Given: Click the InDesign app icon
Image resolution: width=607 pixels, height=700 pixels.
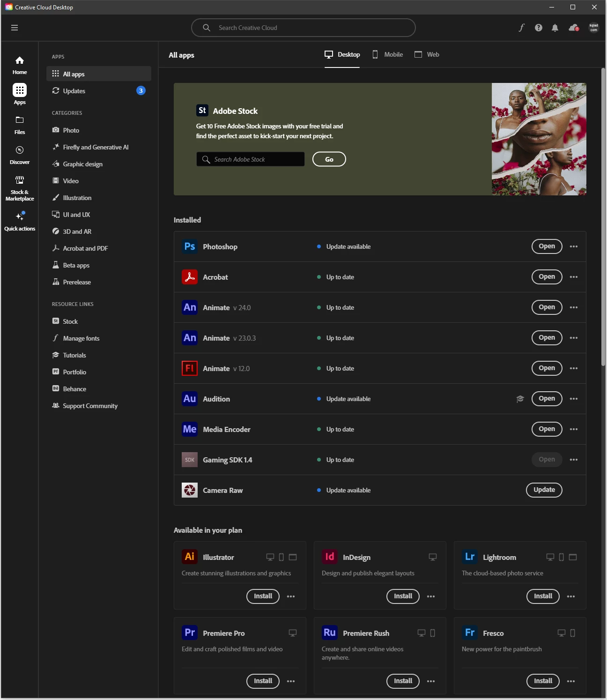Looking at the screenshot, I should (x=330, y=557).
